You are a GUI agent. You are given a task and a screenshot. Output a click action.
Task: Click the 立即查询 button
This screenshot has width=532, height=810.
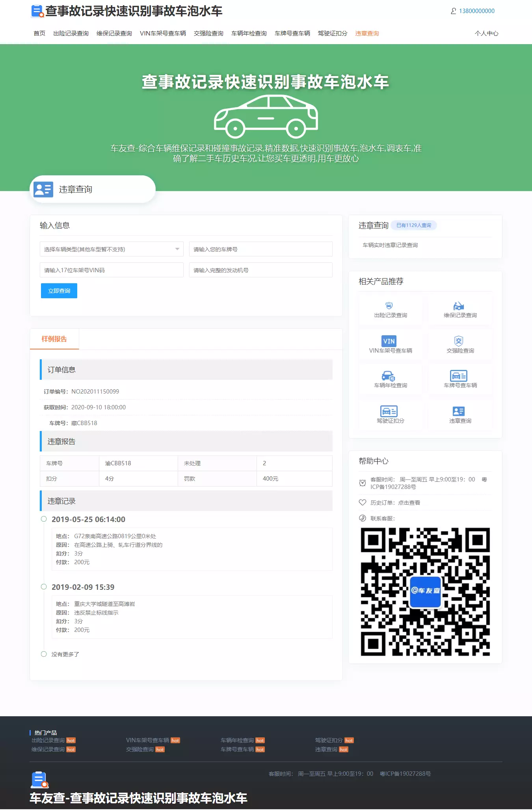tap(59, 291)
